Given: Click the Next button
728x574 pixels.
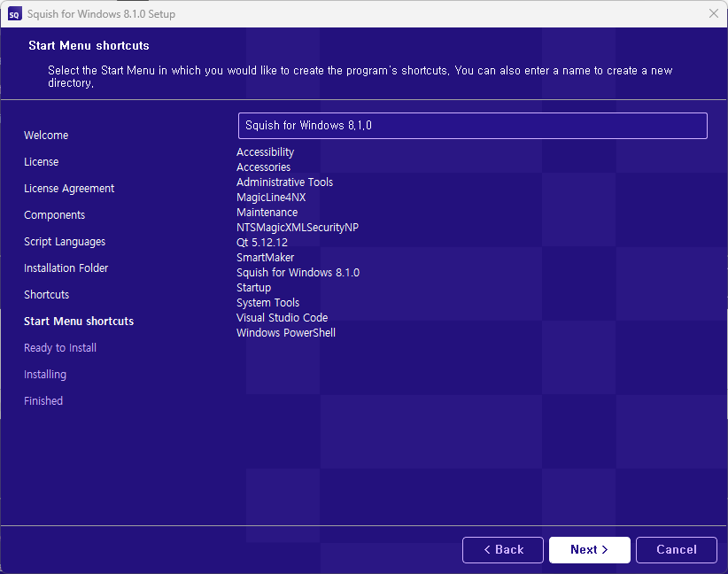Looking at the screenshot, I should click(x=589, y=550).
